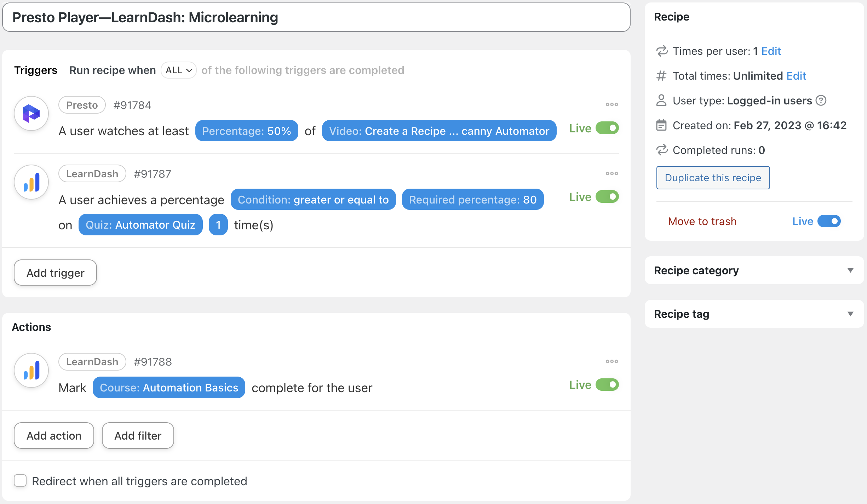Image resolution: width=867 pixels, height=504 pixels.
Task: Toggle the Live switch for the Presto trigger
Action: [x=607, y=128]
